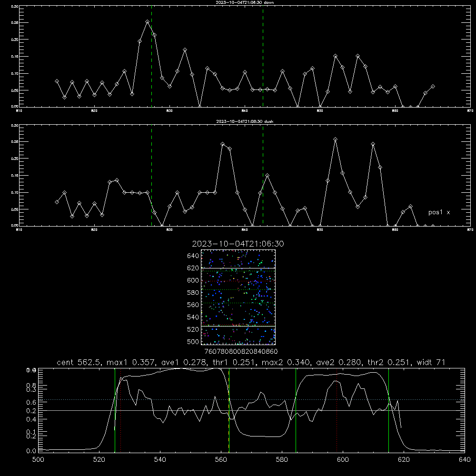The image size is (476, 476).
Task: Click the 'thr2 0.251' statistic
Action: (389, 362)
